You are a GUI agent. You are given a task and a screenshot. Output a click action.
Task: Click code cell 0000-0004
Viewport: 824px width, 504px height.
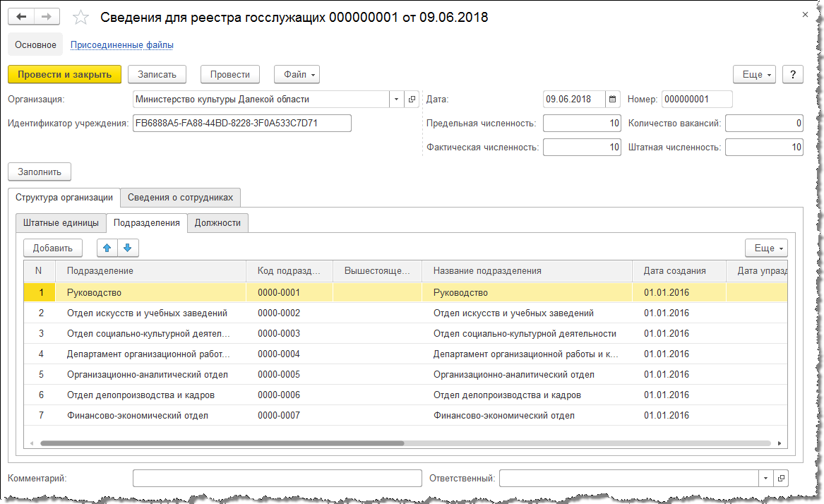coord(289,354)
